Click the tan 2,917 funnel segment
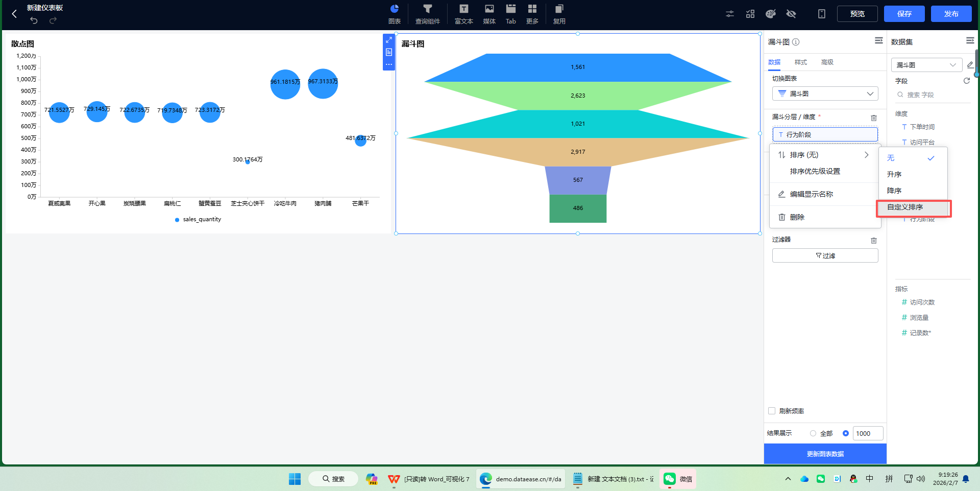 coord(578,152)
